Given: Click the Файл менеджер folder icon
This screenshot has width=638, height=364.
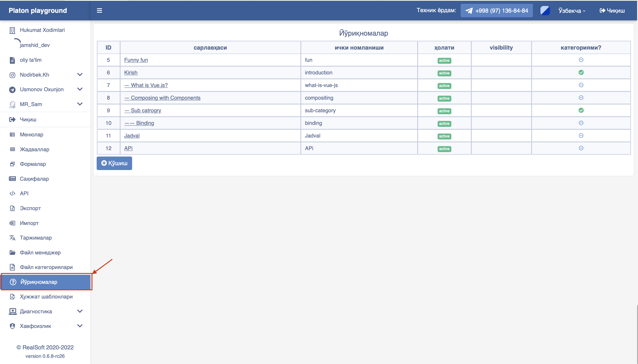Looking at the screenshot, I should 12,252.
